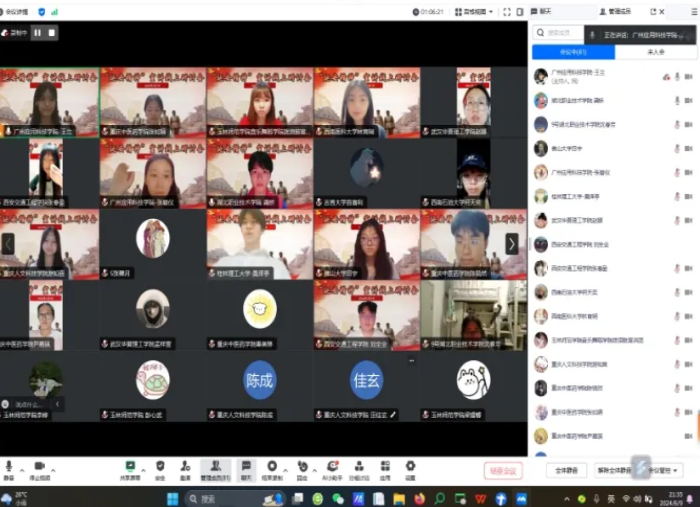Stop the recording with the square button

point(52,32)
